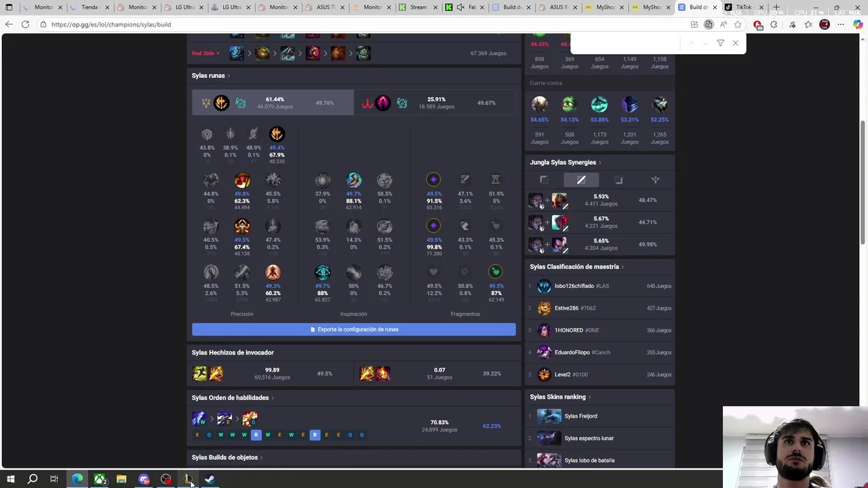
Task: Click the page vertical scrollbar
Action: click(863, 183)
